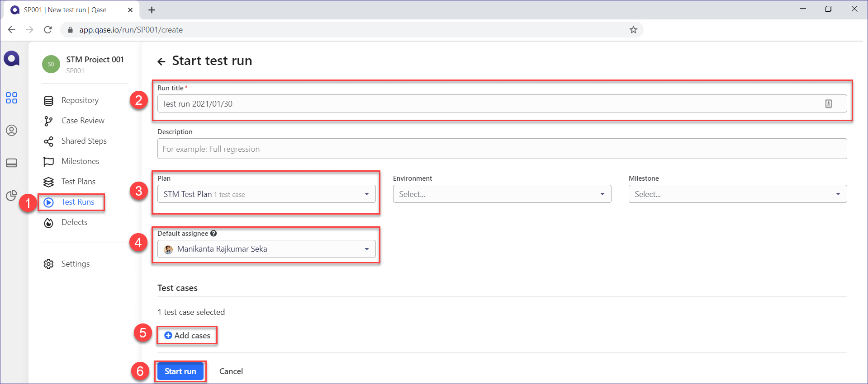Open the projects grid icon in left rail
Image resolution: width=868 pixels, height=384 pixels.
click(x=12, y=98)
